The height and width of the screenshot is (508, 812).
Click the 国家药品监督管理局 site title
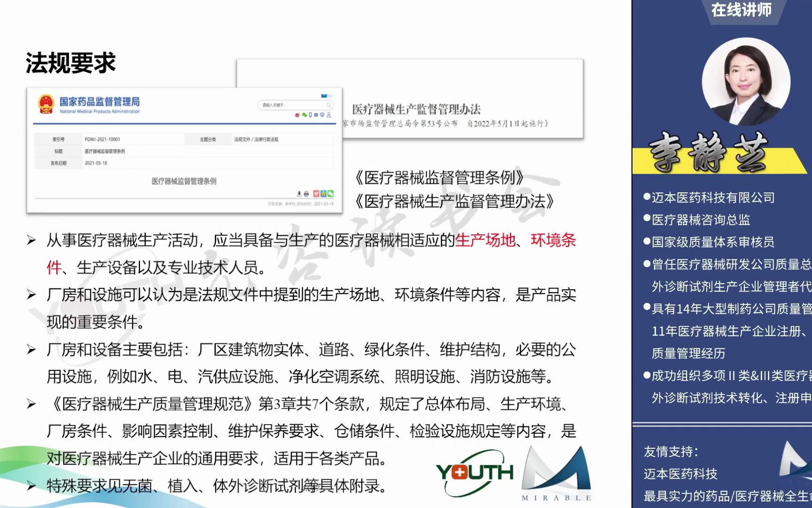pos(99,102)
